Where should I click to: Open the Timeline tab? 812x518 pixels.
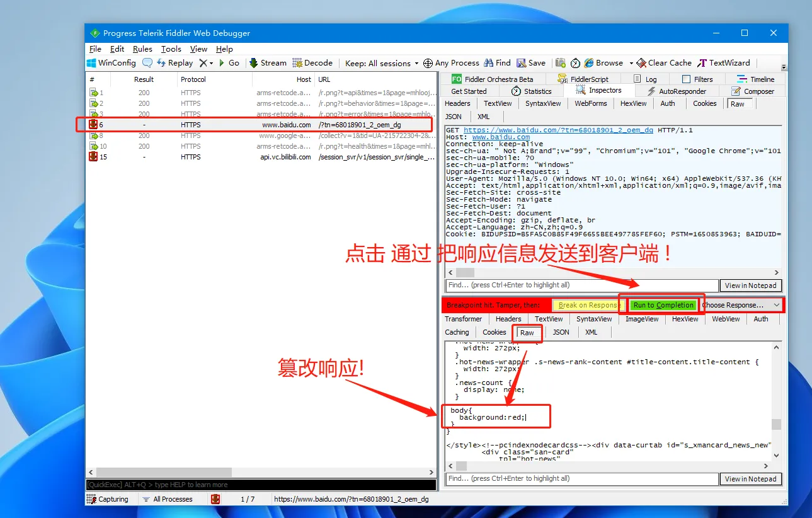tap(755, 79)
